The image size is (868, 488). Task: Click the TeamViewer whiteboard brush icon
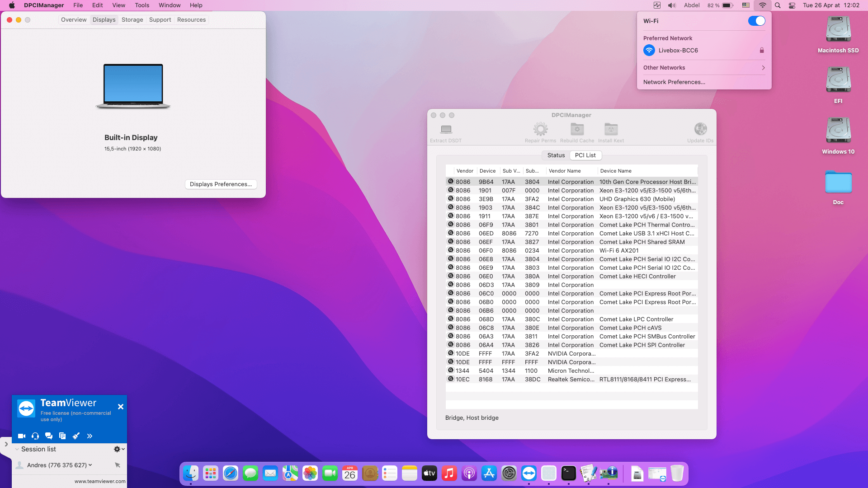coord(76,436)
